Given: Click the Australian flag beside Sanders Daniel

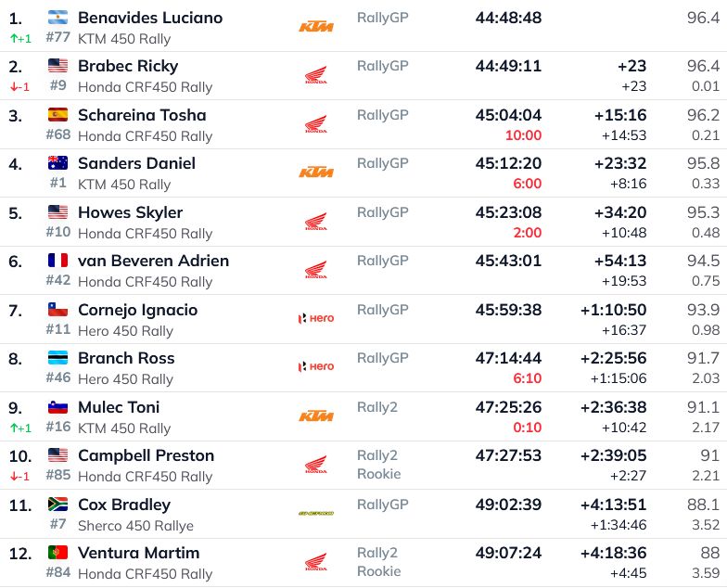Looking at the screenshot, I should coord(58,163).
